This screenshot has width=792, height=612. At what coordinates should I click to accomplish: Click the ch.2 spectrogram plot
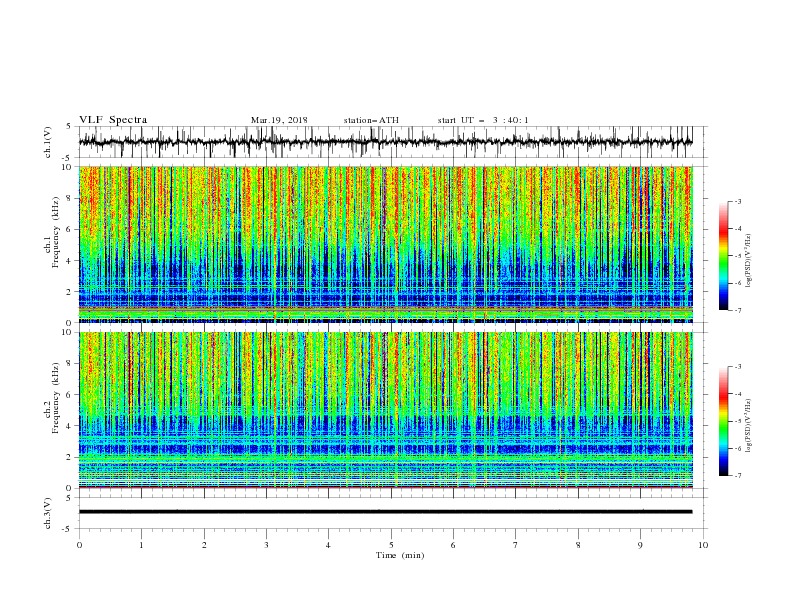coord(385,410)
